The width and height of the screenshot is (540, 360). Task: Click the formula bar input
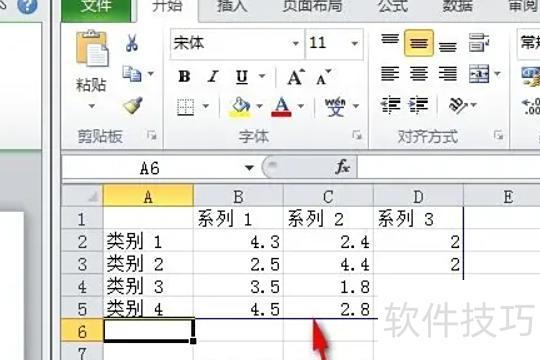coord(449,168)
